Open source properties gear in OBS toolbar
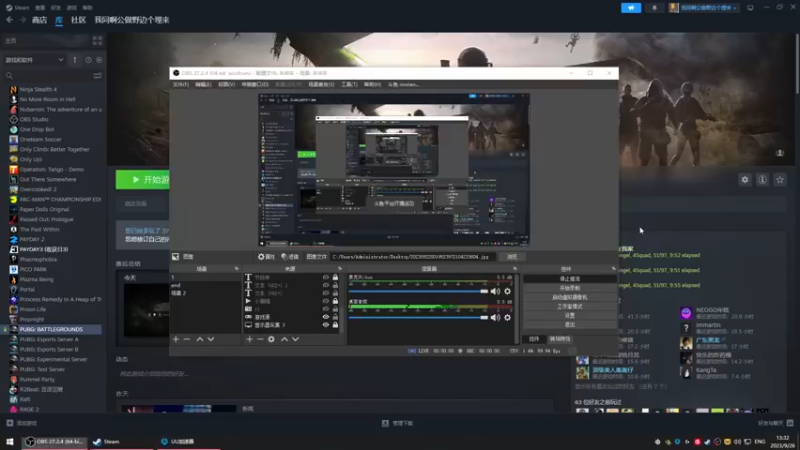This screenshot has height=450, width=800. point(266,257)
